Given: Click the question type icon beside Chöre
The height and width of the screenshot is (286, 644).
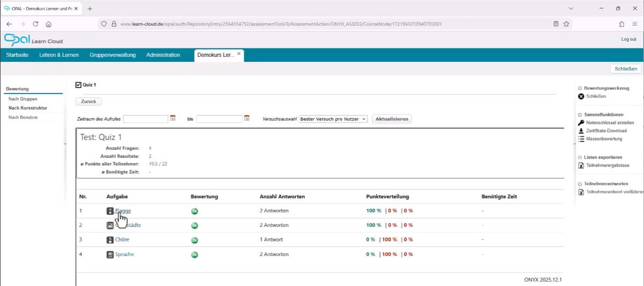Looking at the screenshot, I should [110, 240].
